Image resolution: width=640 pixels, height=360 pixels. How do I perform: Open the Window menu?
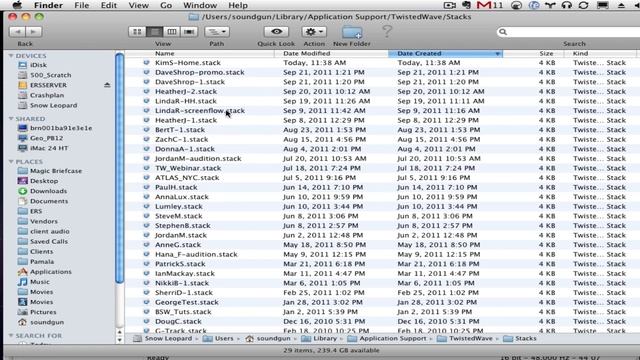[x=200, y=5]
